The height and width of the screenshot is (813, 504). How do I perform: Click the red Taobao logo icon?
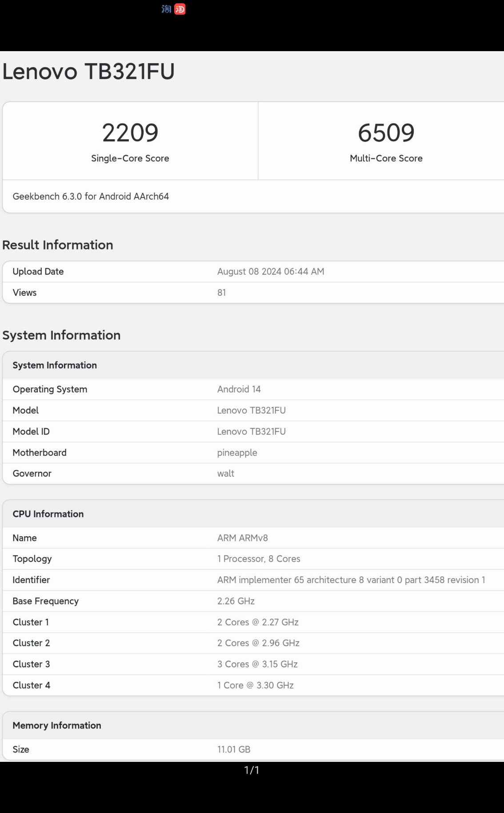(x=180, y=9)
